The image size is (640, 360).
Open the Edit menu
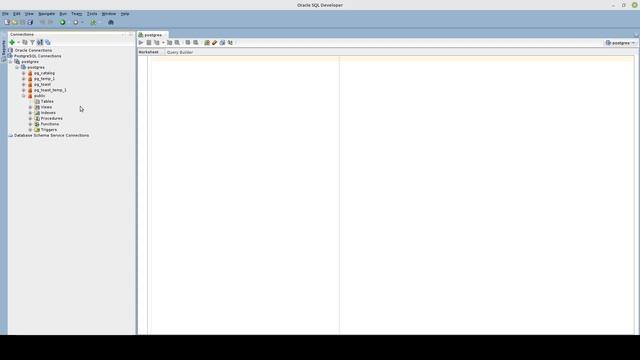[17, 13]
